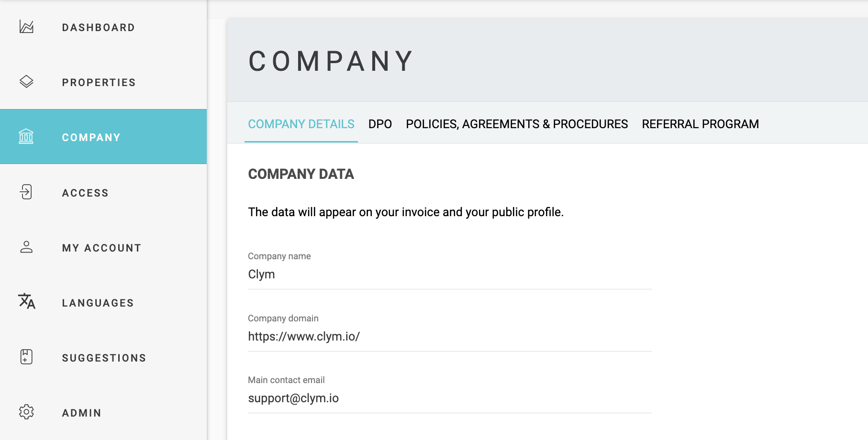868x440 pixels.
Task: Click the Languages translate icon
Action: [x=27, y=301]
